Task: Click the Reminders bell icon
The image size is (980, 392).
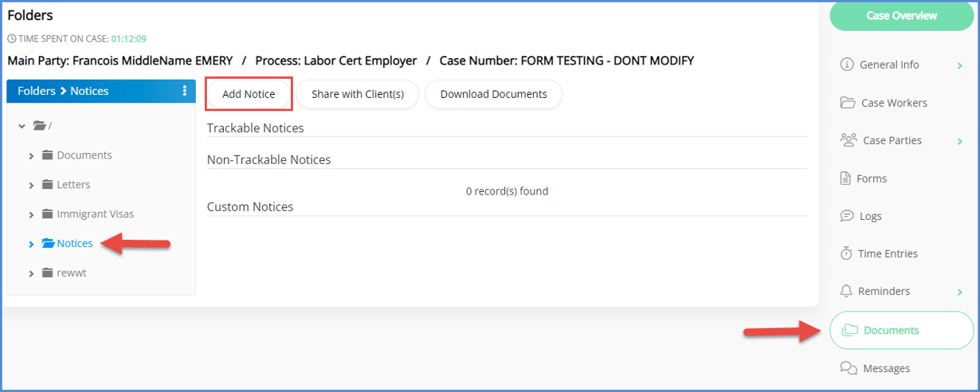Action: coord(847,291)
